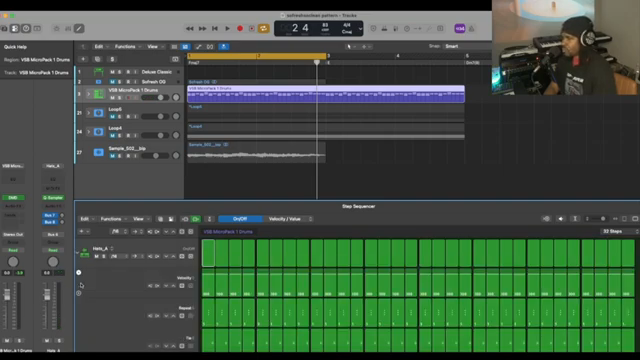Click the Quick Help panel header
The width and height of the screenshot is (640, 360).
tap(16, 47)
